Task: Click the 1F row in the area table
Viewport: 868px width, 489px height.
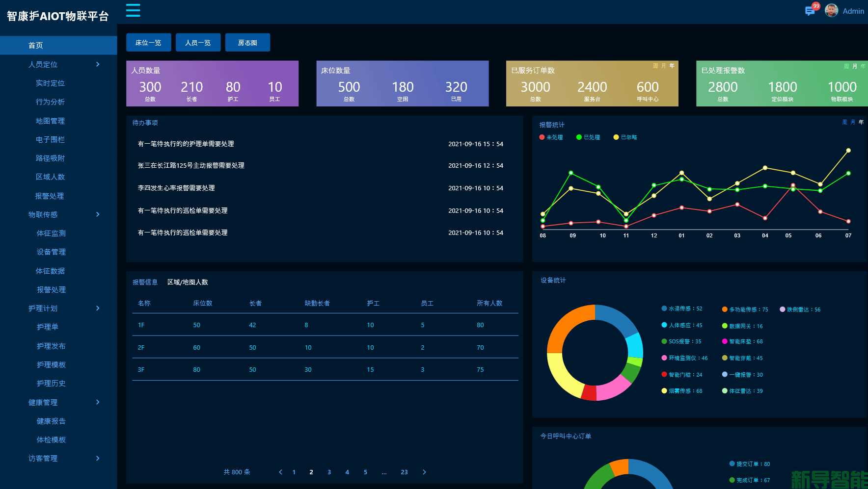Action: [325, 325]
